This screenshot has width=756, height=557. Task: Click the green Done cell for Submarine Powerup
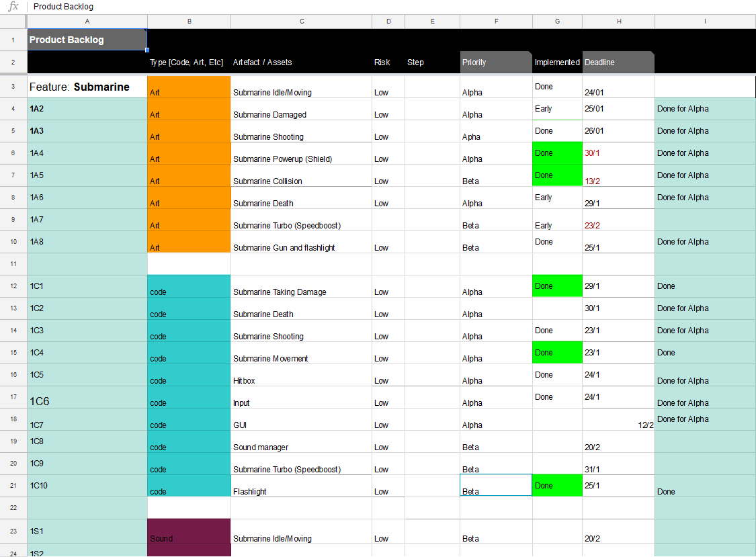tap(557, 153)
